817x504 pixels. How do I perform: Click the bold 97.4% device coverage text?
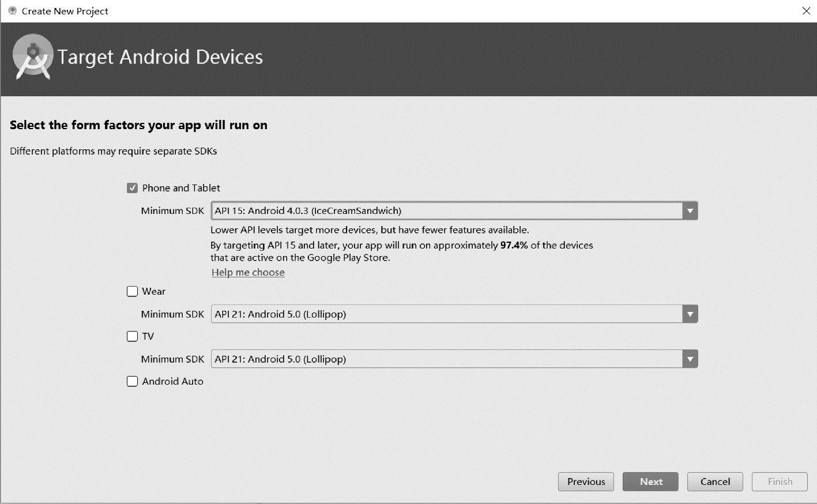click(514, 245)
